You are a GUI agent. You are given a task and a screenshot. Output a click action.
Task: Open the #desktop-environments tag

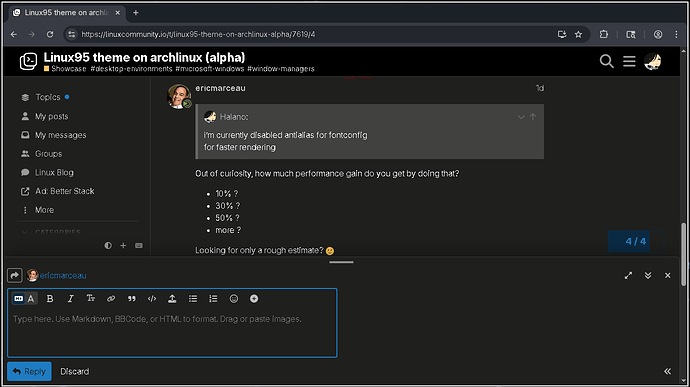coord(131,69)
